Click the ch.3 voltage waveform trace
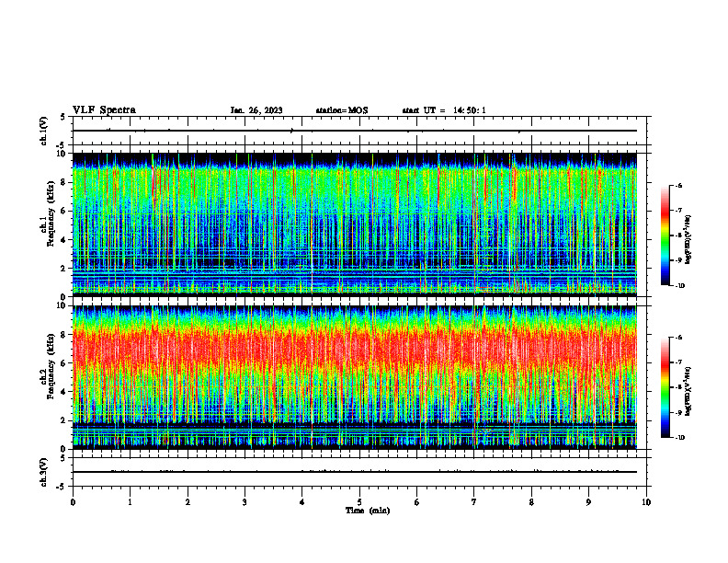 point(355,472)
